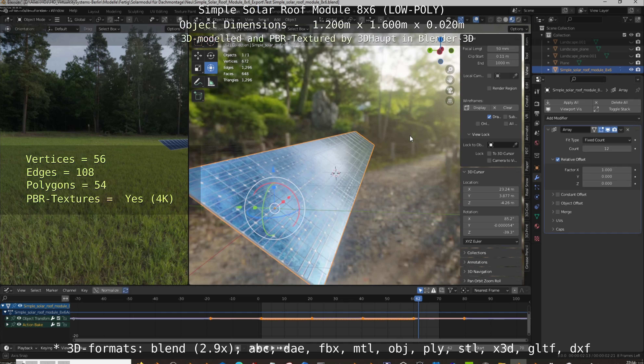644x364 pixels.
Task: Enable Object Offset checkbox
Action: (557, 203)
